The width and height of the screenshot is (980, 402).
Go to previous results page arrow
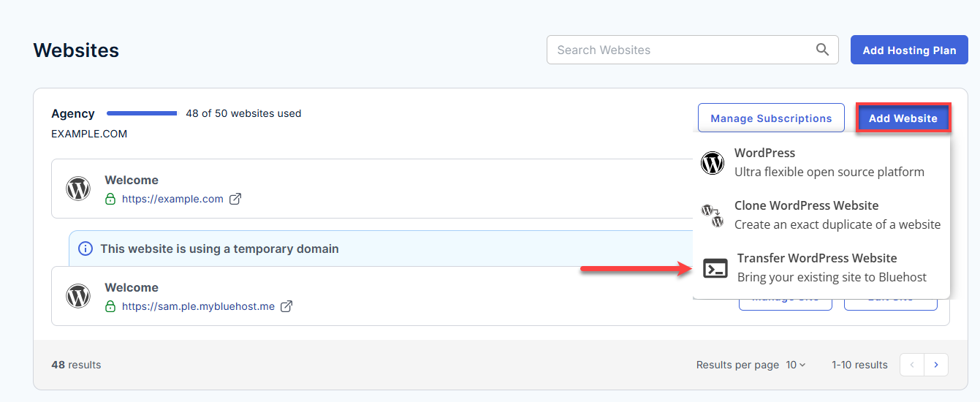[912, 365]
